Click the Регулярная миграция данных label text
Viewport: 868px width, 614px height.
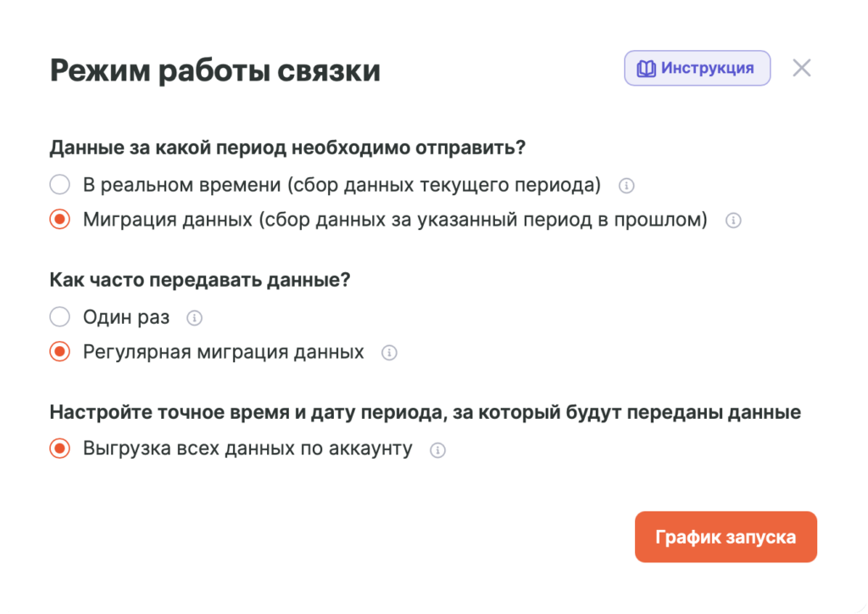pyautogui.click(x=224, y=352)
